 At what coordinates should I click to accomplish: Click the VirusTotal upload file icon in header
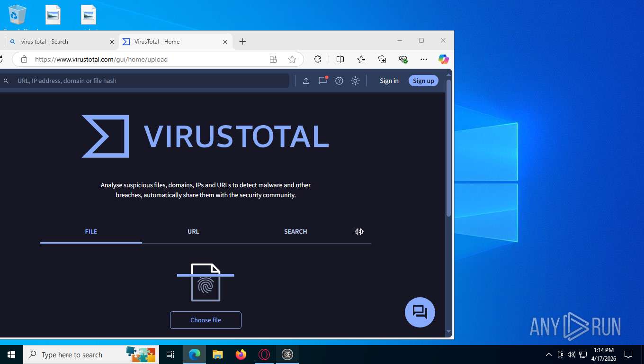306,81
